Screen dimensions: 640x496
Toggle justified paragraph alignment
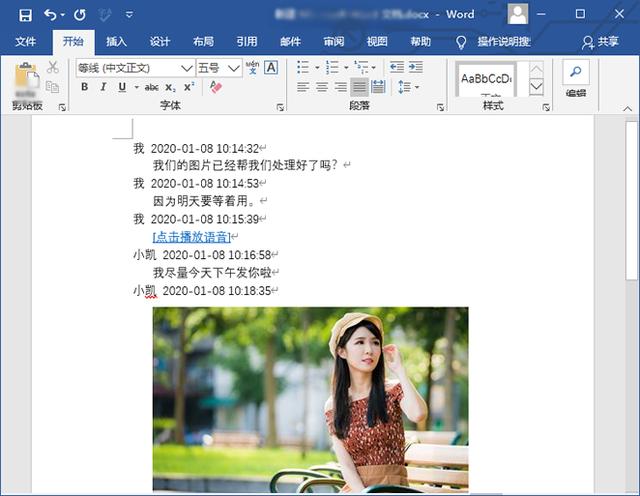[360, 88]
